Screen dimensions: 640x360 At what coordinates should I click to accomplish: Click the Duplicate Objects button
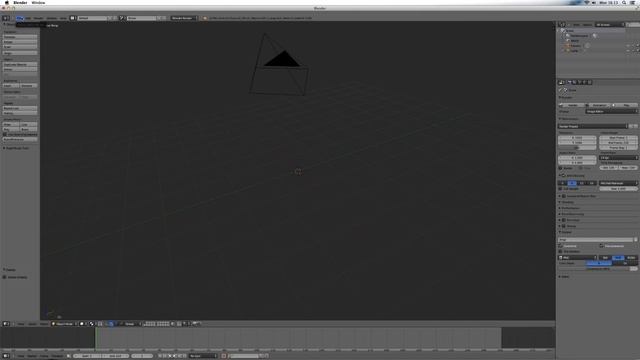[x=20, y=64]
